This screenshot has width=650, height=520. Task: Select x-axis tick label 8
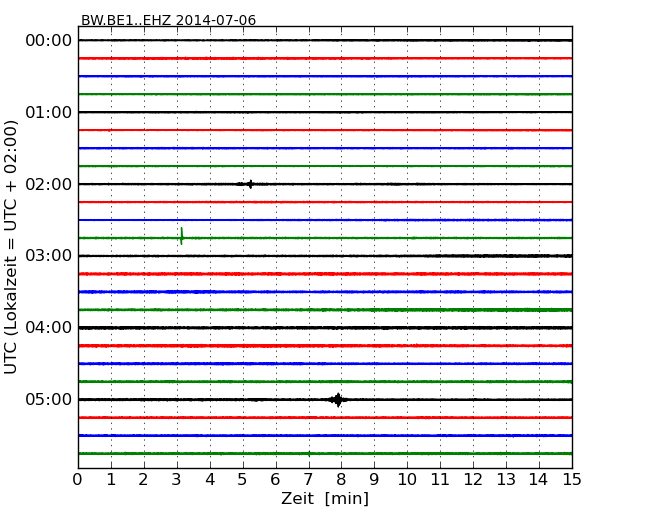341,480
